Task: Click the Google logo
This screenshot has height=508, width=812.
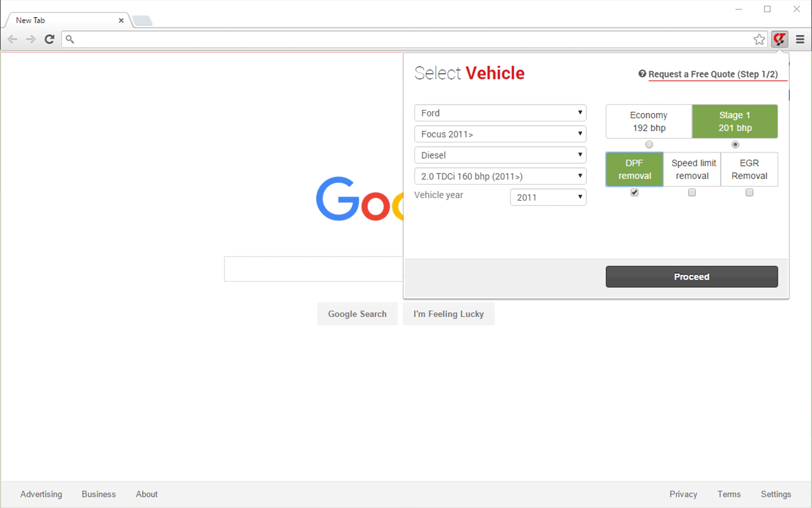Action: point(360,199)
